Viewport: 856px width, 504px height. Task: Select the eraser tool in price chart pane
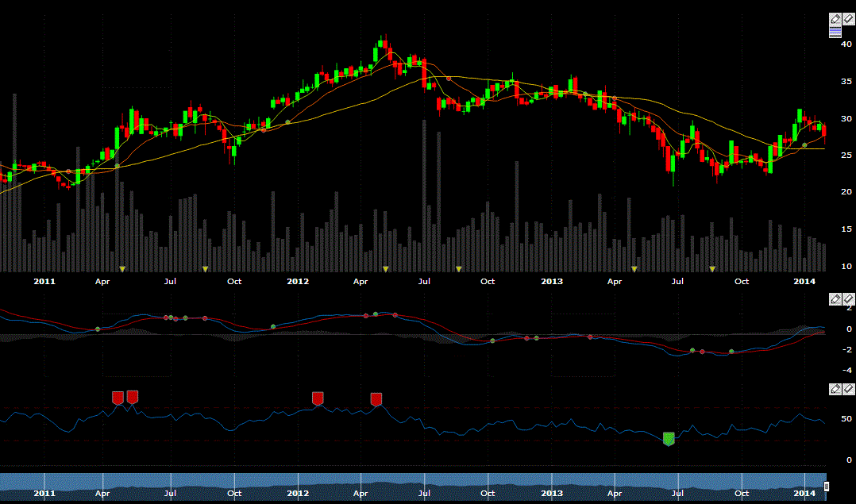(848, 20)
